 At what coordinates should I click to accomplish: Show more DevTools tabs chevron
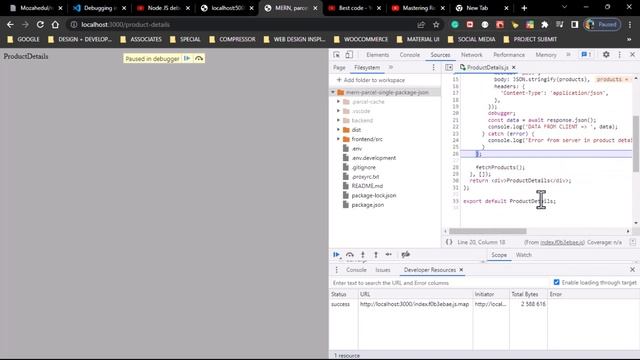click(x=568, y=54)
